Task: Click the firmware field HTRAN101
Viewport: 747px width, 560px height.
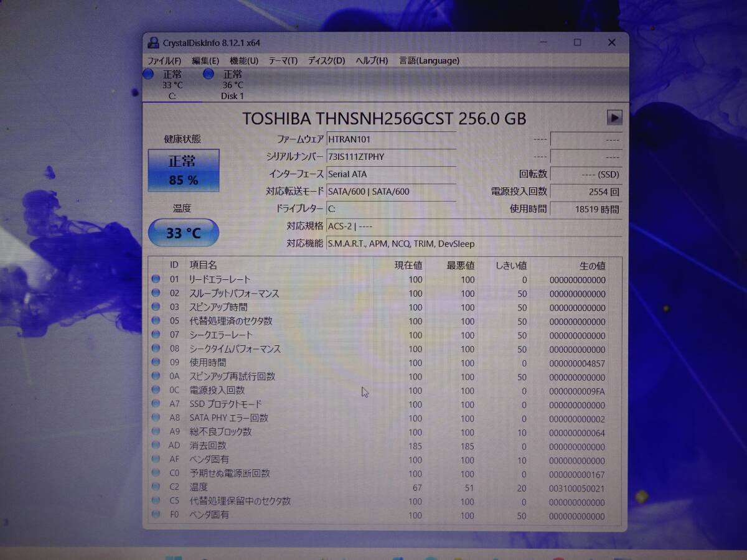Action: click(392, 139)
